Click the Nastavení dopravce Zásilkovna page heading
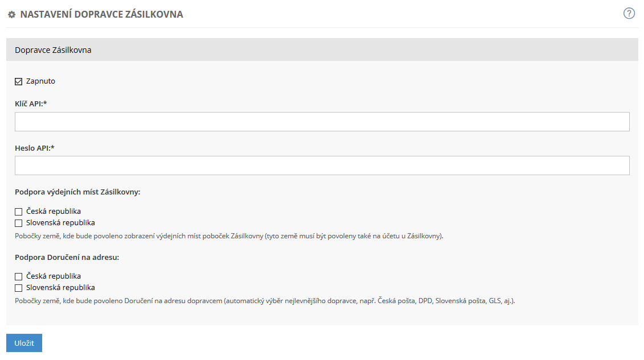This screenshot has height=360, width=644. 101,14
